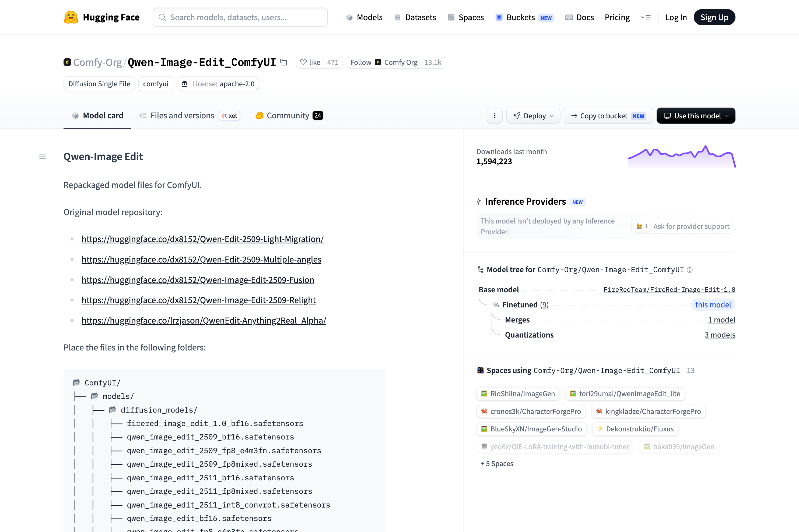Screen dimensions: 799x532
Task: Click the Sign Up button
Action: coord(714,17)
